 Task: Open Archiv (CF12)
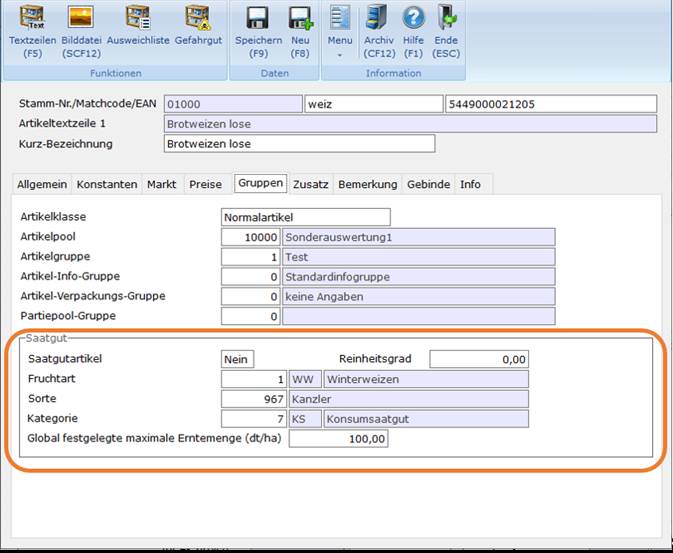pyautogui.click(x=379, y=32)
